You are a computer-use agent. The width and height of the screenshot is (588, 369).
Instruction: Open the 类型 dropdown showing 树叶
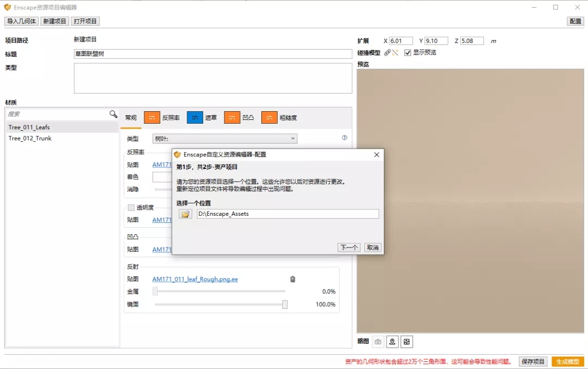click(x=225, y=138)
